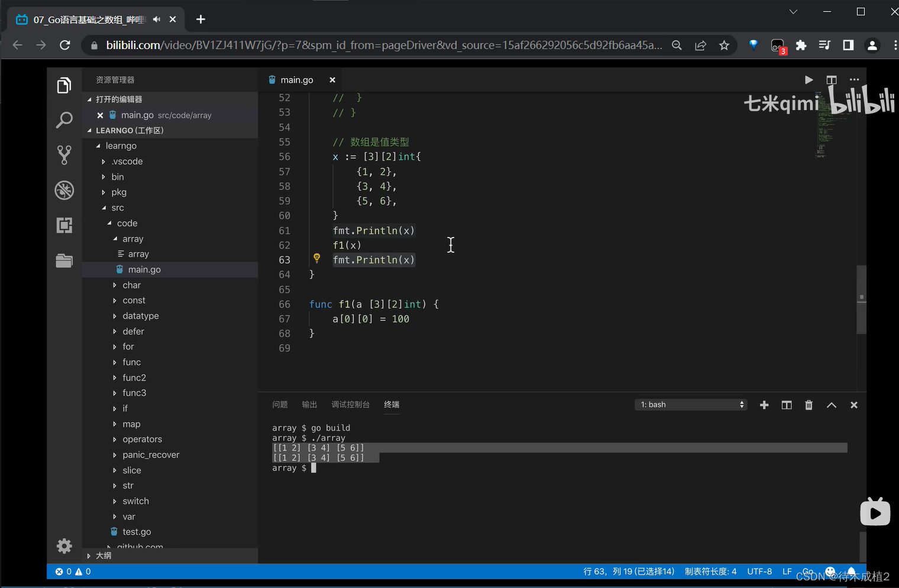This screenshot has width=899, height=588.
Task: Open editor more actions ellipsis menu
Action: [x=854, y=80]
